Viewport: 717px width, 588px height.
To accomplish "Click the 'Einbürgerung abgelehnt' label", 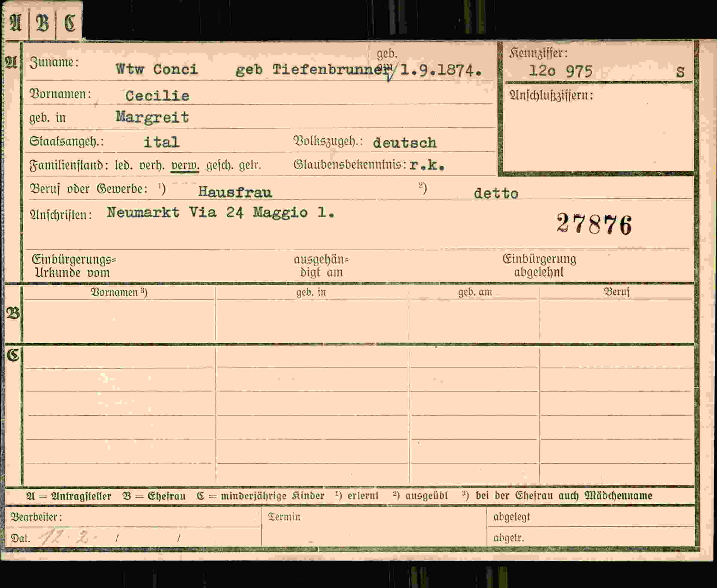I will pos(539,266).
